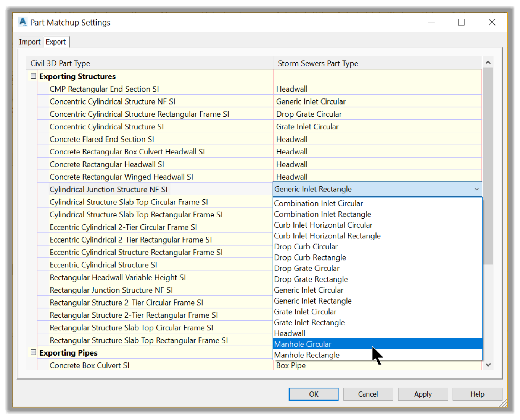Click Headwall cell for Concrete Flared End Section
The height and width of the screenshot is (420, 520).
(378, 139)
